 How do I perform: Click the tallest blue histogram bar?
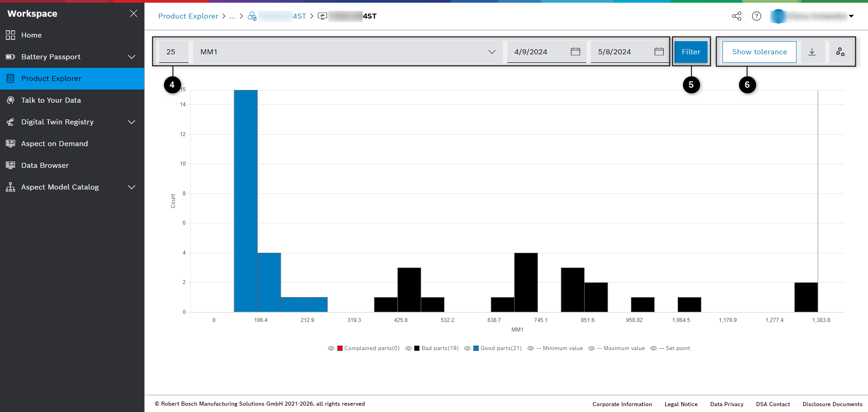245,201
